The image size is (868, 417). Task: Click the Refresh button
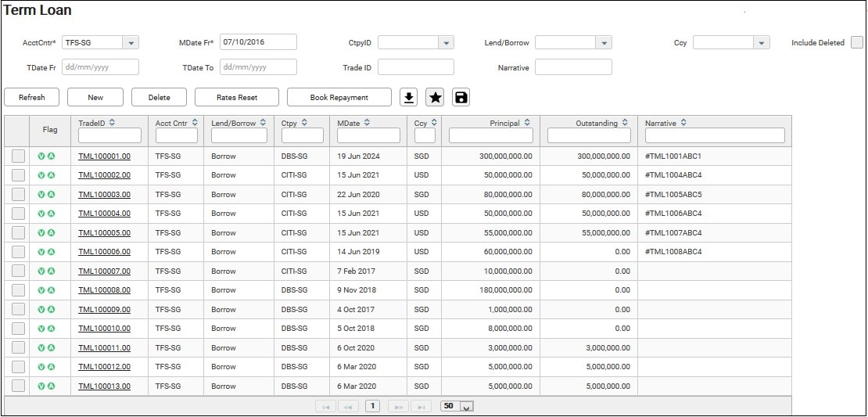[32, 98]
